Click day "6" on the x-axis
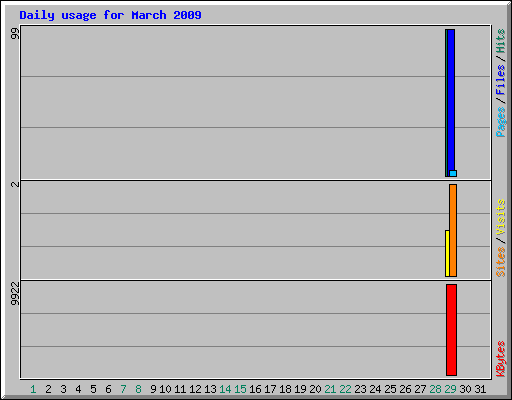The image size is (512, 400). [108, 389]
